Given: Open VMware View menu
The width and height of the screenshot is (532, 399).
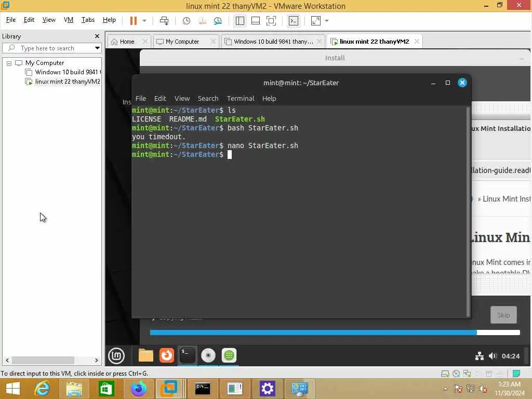Looking at the screenshot, I should click(49, 20).
